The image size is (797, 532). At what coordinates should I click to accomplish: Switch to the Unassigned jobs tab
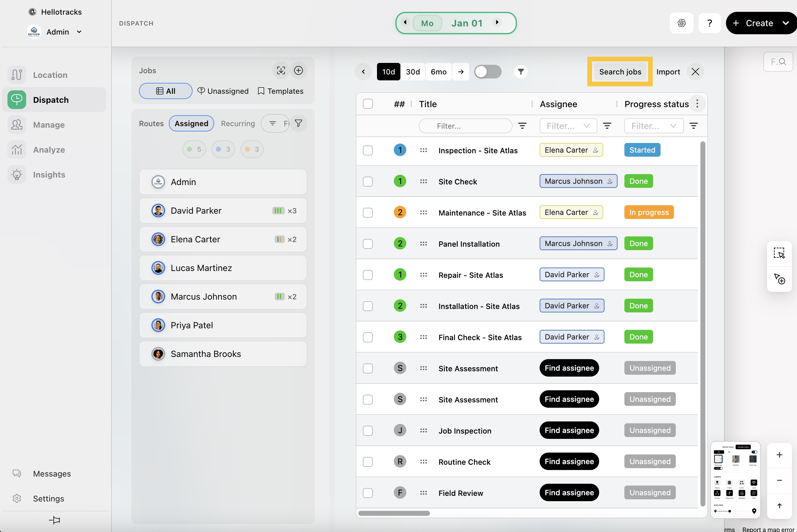click(223, 91)
